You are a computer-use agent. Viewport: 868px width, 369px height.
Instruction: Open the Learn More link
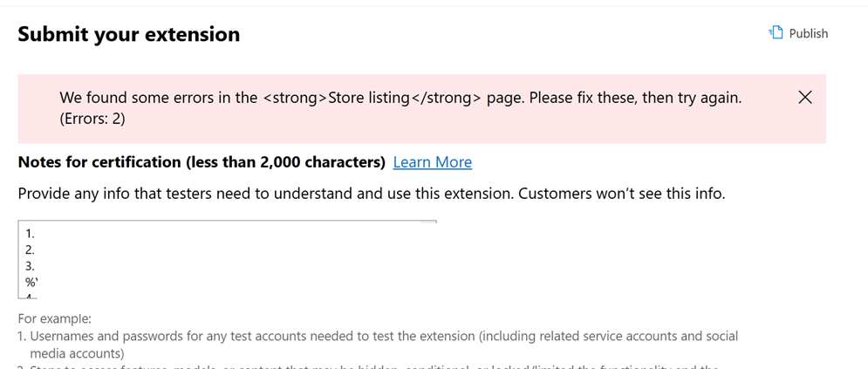point(432,162)
